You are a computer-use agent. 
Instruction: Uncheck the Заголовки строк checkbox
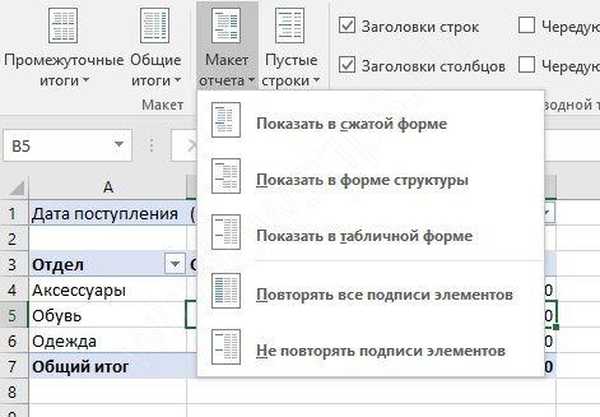coord(347,26)
